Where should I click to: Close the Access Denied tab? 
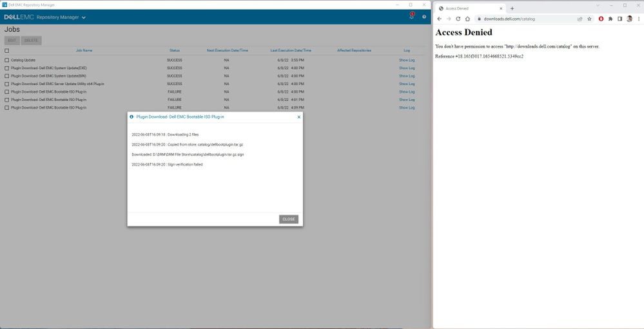click(502, 8)
